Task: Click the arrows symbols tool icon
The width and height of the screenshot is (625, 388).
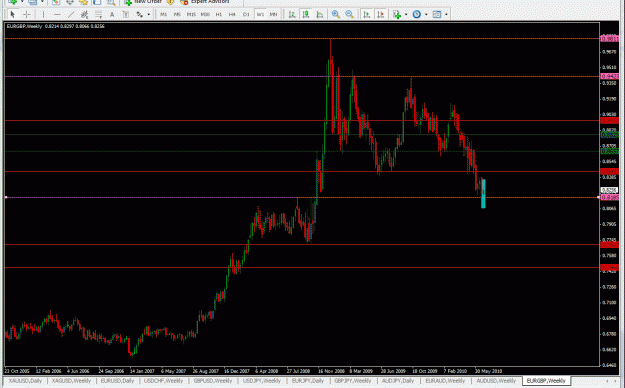Action: click(x=140, y=14)
